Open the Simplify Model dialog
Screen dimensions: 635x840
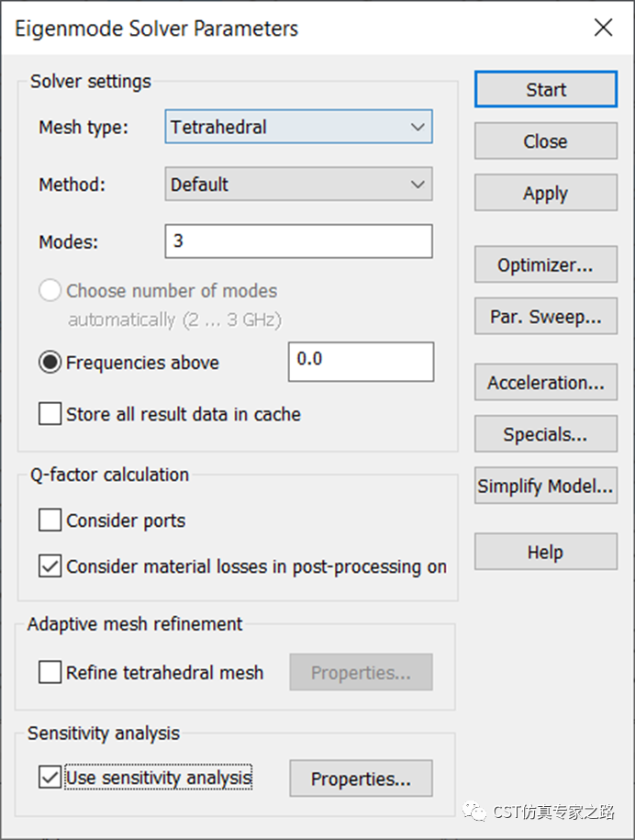coord(546,486)
